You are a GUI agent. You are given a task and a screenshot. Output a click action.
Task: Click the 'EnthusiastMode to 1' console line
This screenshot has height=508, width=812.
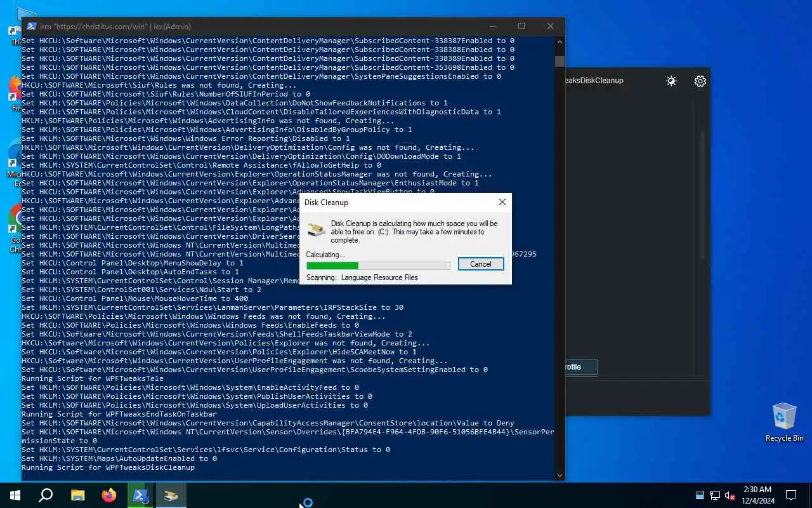pyautogui.click(x=250, y=183)
